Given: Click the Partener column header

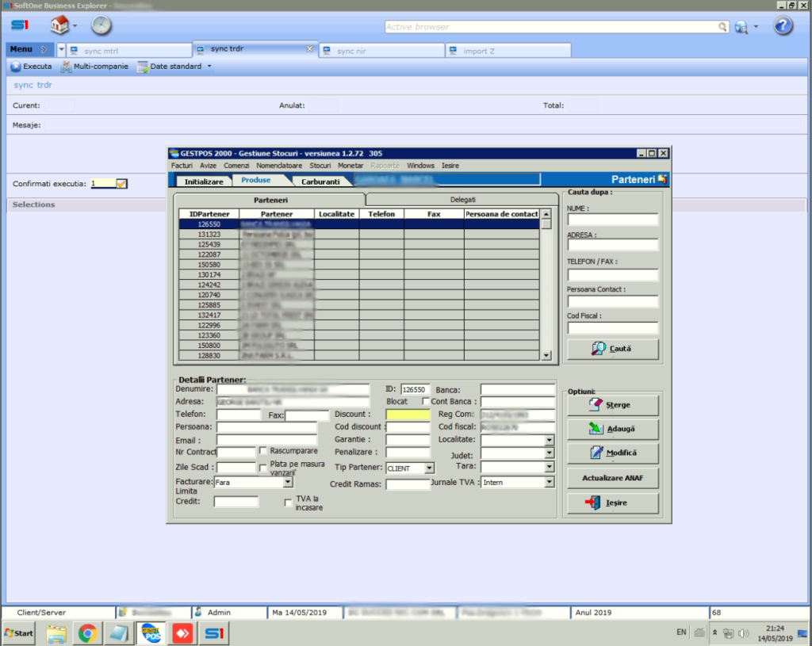Looking at the screenshot, I should tap(277, 214).
